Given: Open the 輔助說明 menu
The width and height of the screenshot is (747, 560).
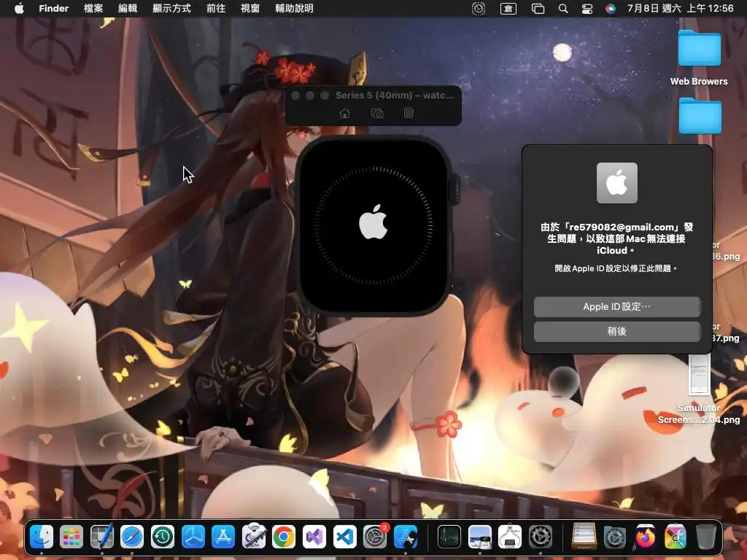Looking at the screenshot, I should [x=295, y=8].
